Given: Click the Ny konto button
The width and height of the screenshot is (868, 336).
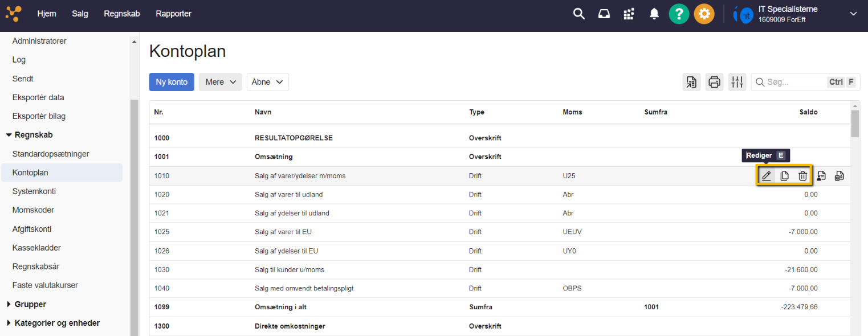Looking at the screenshot, I should pos(172,82).
